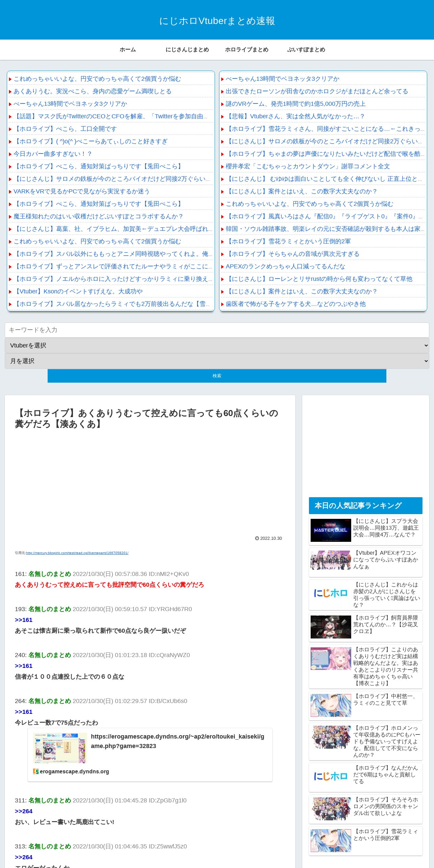Open link 葛葉、社、イブラヒム、加賀美←デュエプレ大会
Screen dimensions: 434x868
[113, 229]
